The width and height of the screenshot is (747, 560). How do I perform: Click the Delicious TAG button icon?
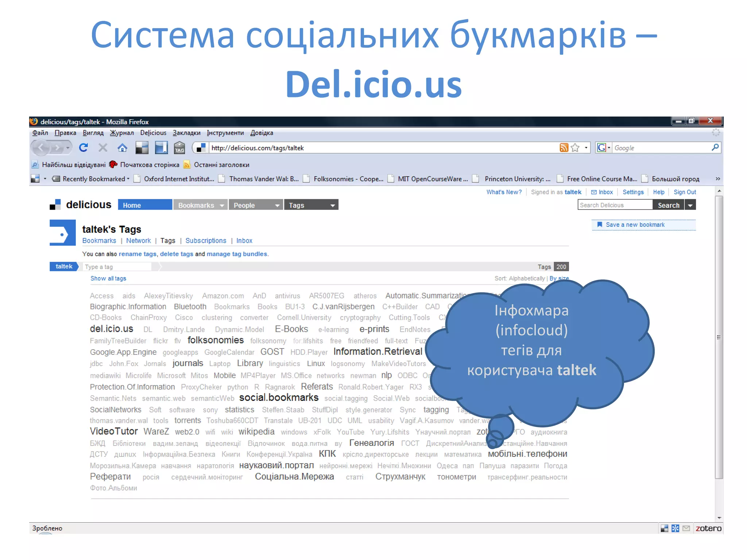pos(179,148)
